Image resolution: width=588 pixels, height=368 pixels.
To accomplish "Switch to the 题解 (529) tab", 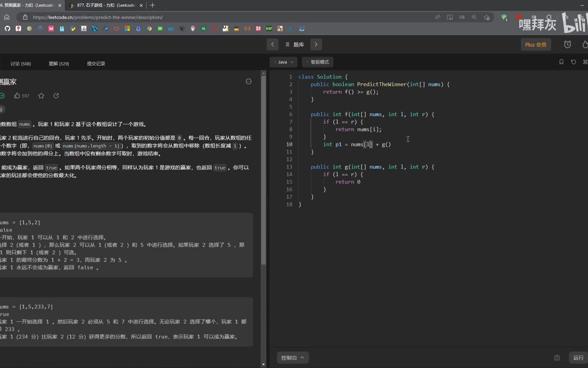I will point(59,64).
